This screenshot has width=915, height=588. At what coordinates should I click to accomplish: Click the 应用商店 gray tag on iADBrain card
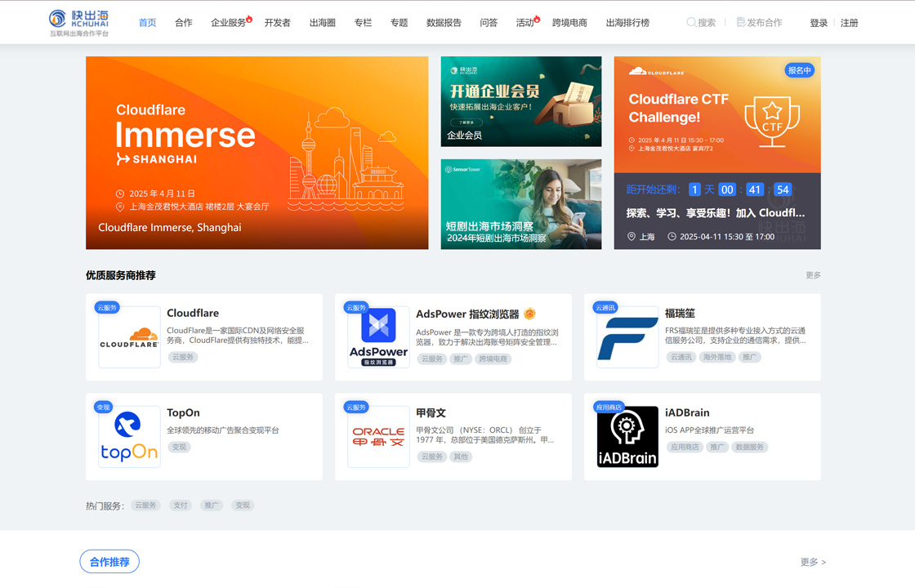pos(685,447)
